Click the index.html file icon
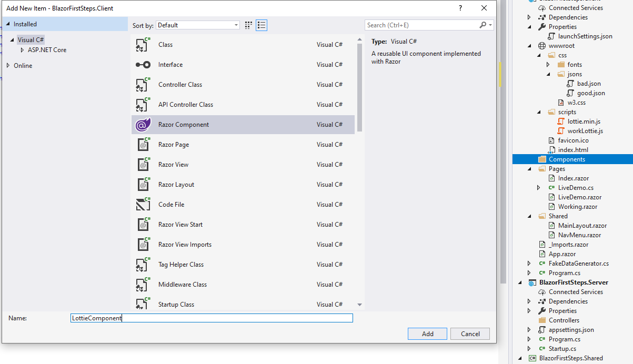 point(552,150)
